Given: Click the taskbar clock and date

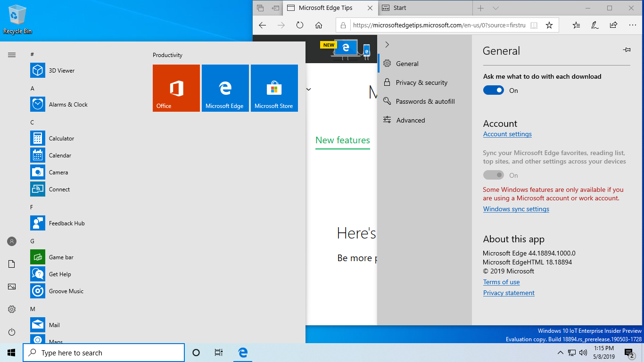Looking at the screenshot, I should tap(604, 353).
